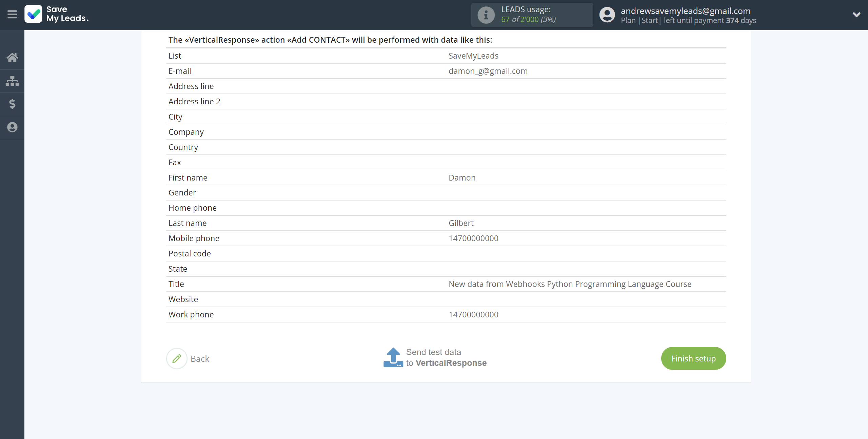The height and width of the screenshot is (439, 868).
Task: Click the Save My Leads logo
Action: (57, 14)
